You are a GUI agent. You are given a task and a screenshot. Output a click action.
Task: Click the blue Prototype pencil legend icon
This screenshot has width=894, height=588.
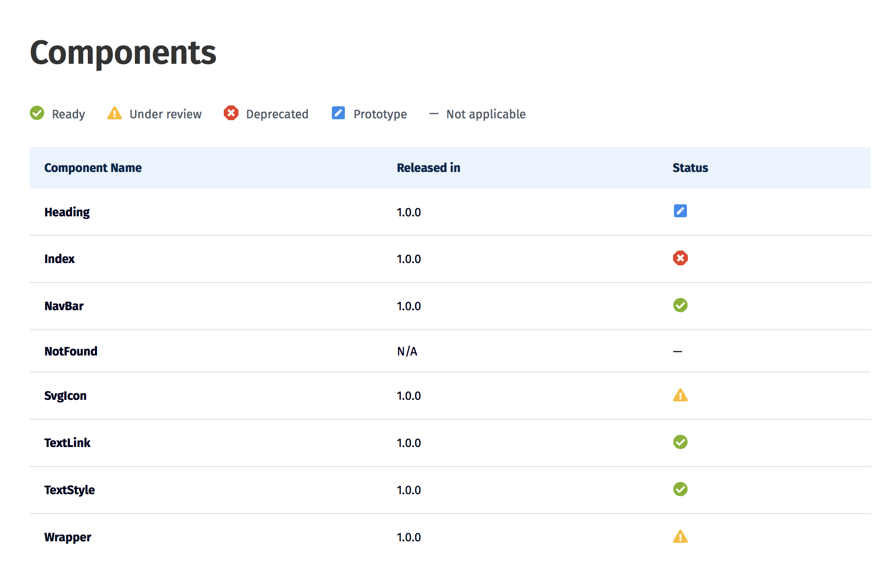tap(338, 113)
